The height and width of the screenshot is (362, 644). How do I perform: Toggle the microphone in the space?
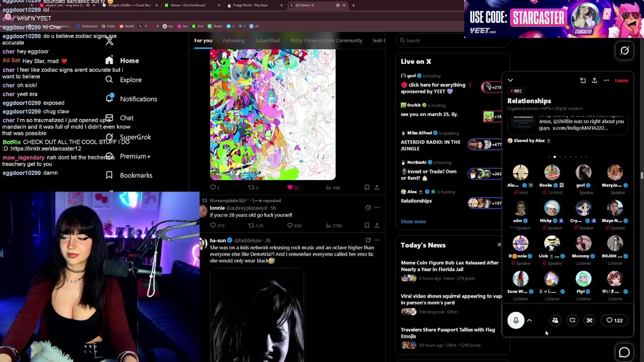(516, 320)
